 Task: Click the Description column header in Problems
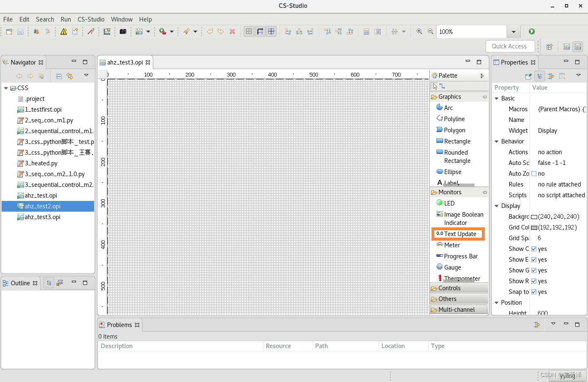(180, 346)
